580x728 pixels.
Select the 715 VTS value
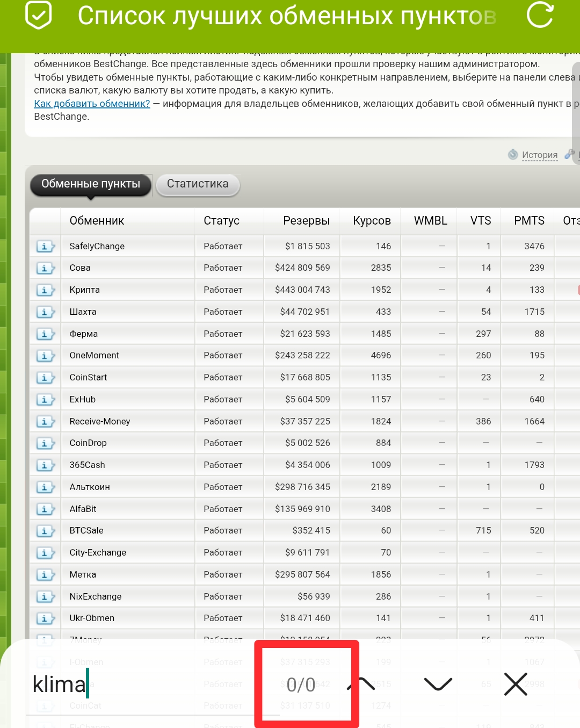[x=483, y=531]
